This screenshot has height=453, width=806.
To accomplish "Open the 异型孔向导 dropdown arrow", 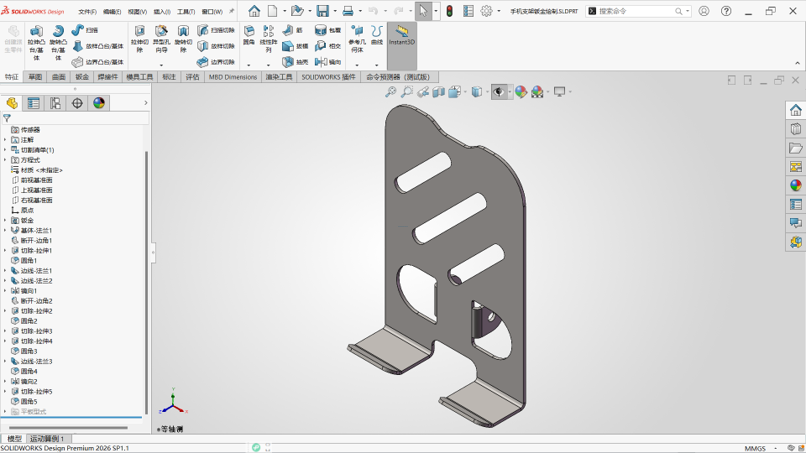I will [x=161, y=65].
